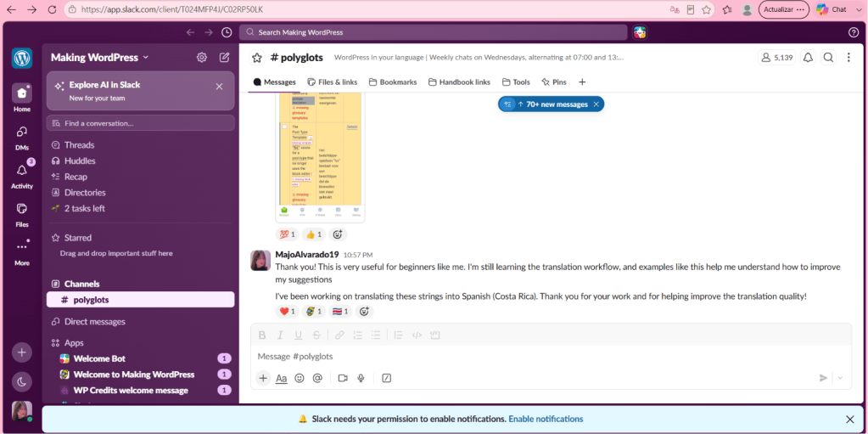Open the More menu in the rail

(x=22, y=251)
